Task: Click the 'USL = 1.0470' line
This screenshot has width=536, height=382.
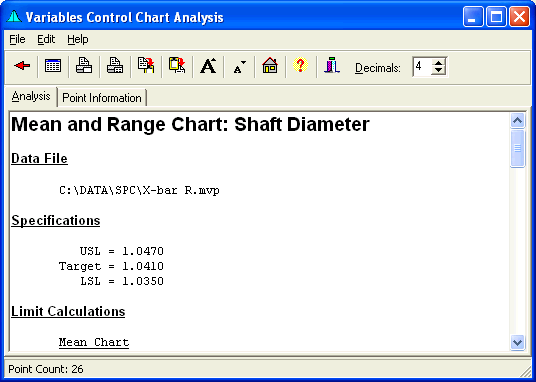Action: click(x=122, y=251)
